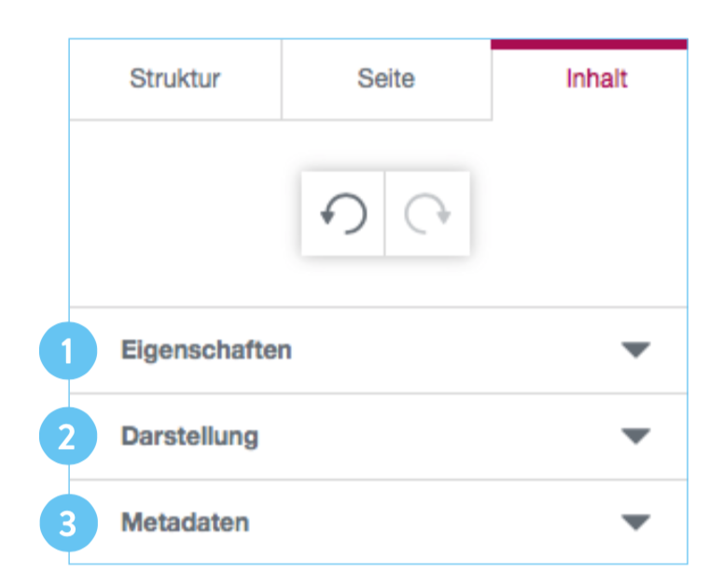709x588 pixels.
Task: Expand Eigenschaften using its down arrow
Action: 635,351
